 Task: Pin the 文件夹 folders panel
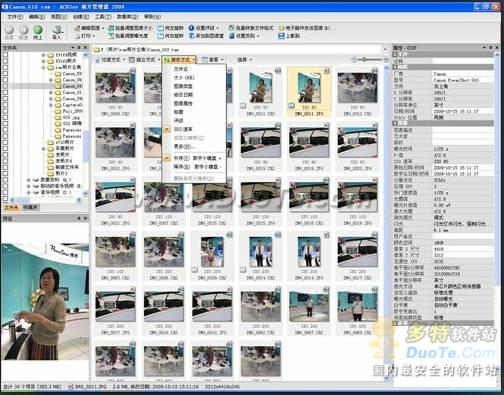pyautogui.click(x=79, y=48)
